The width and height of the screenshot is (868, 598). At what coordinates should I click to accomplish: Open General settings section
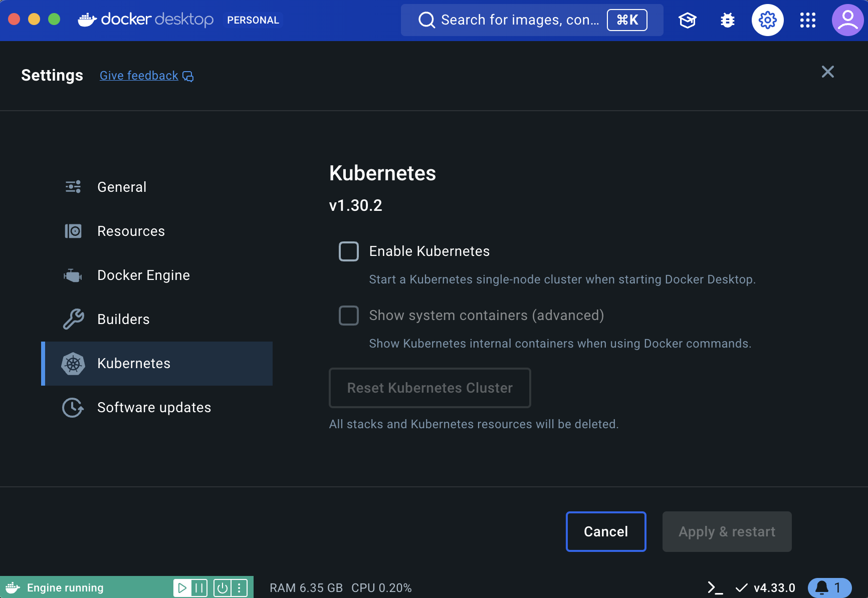click(x=157, y=187)
